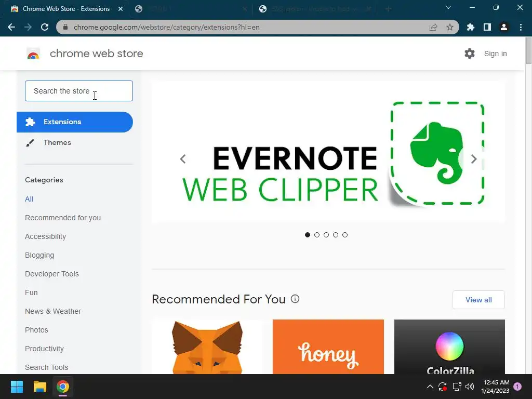The height and width of the screenshot is (399, 532).
Task: Open the Chrome three-dot menu
Action: pos(521,27)
